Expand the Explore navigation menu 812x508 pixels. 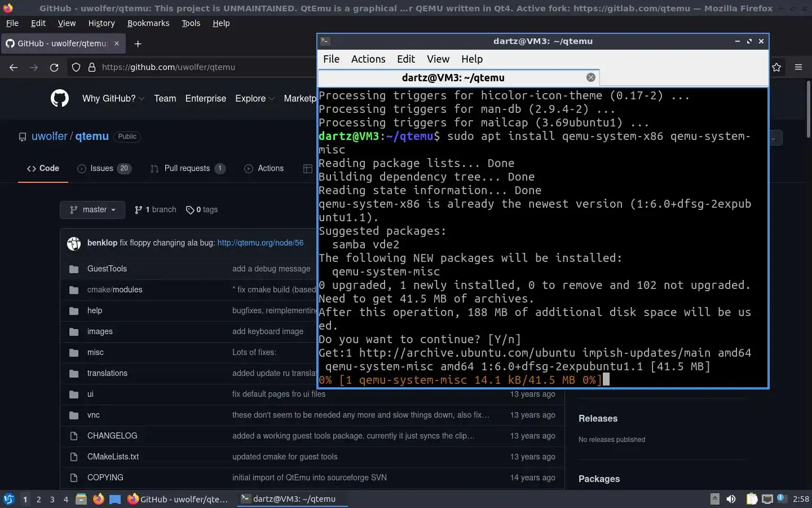[x=255, y=98]
